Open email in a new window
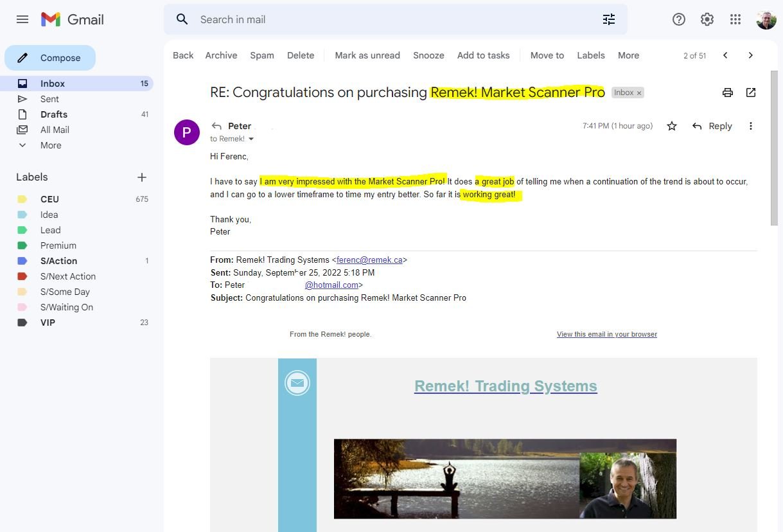The image size is (783, 532). 751,93
